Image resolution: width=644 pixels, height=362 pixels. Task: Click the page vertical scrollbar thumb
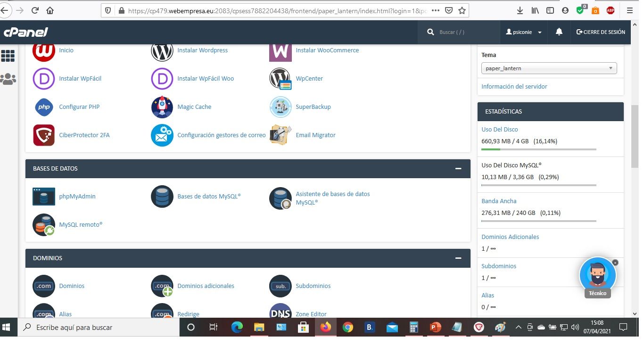[635, 137]
